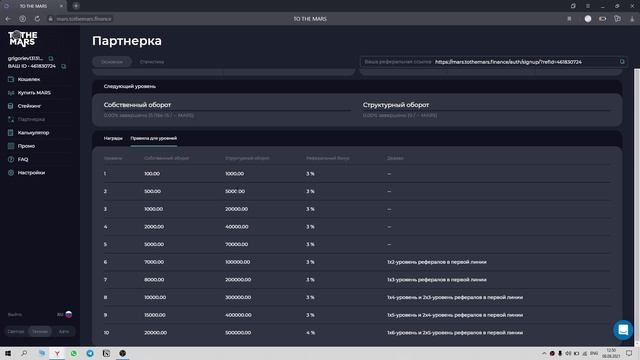Image resolution: width=640 pixels, height=360 pixels.
Task: Click the page vertical scrollbar
Action: pyautogui.click(x=637, y=207)
